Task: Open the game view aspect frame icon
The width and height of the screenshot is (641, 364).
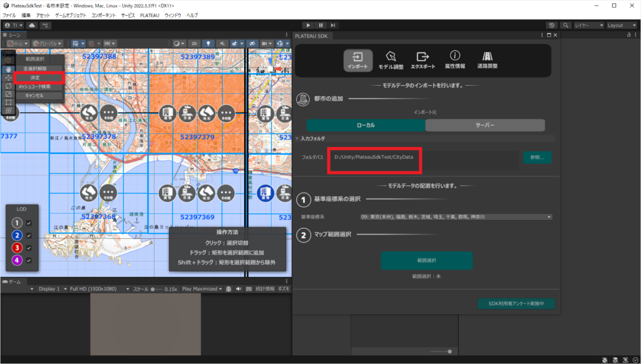Action: click(249, 289)
